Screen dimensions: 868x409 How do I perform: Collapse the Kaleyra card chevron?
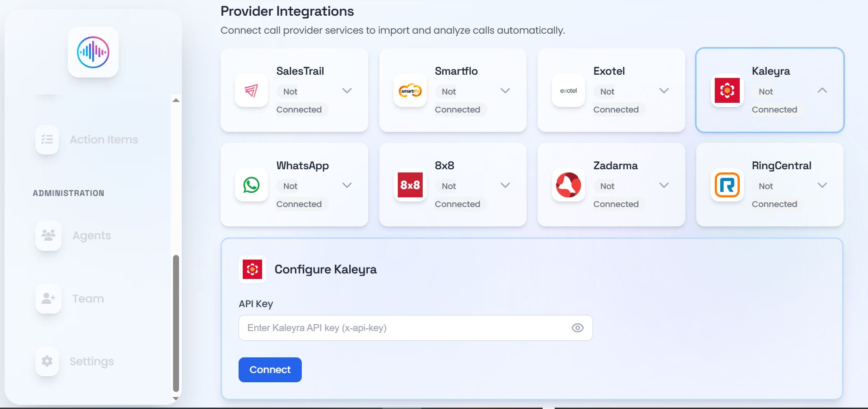point(822,90)
